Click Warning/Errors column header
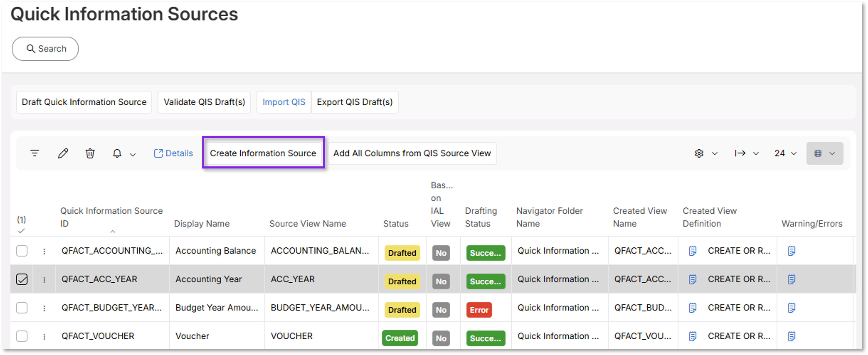The height and width of the screenshot is (355, 868). (812, 224)
